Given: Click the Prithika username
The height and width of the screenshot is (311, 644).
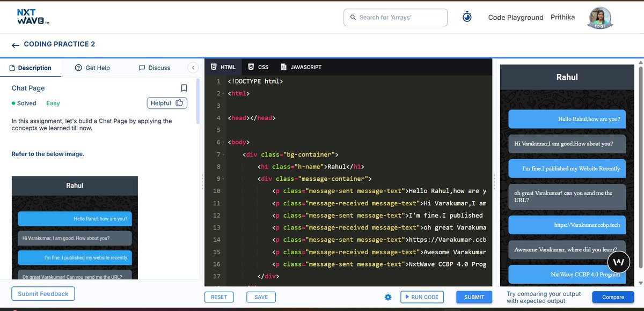Looking at the screenshot, I should [x=562, y=17].
